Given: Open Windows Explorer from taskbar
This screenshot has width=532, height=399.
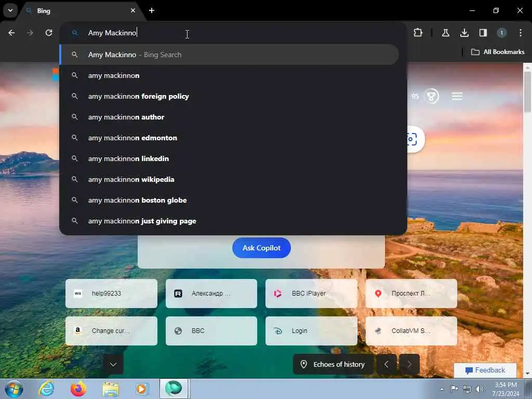Looking at the screenshot, I should coord(111,389).
